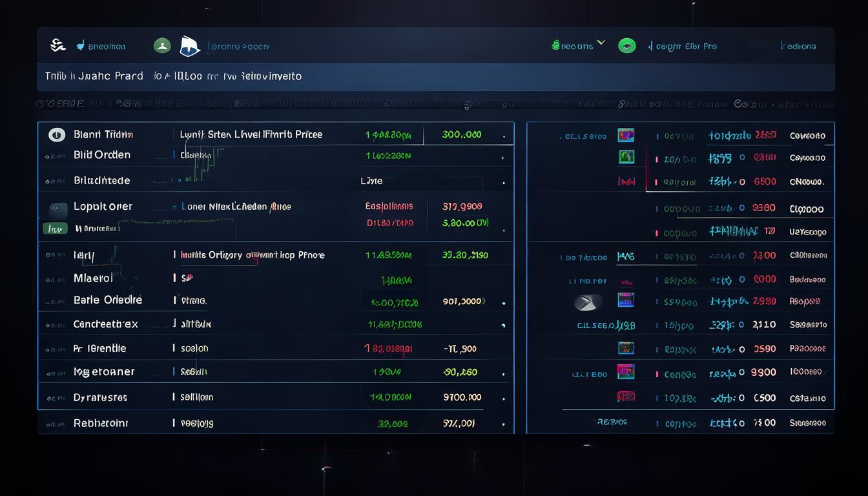The height and width of the screenshot is (496, 868).
Task: Open the white sail icon in top bar
Action: 190,46
